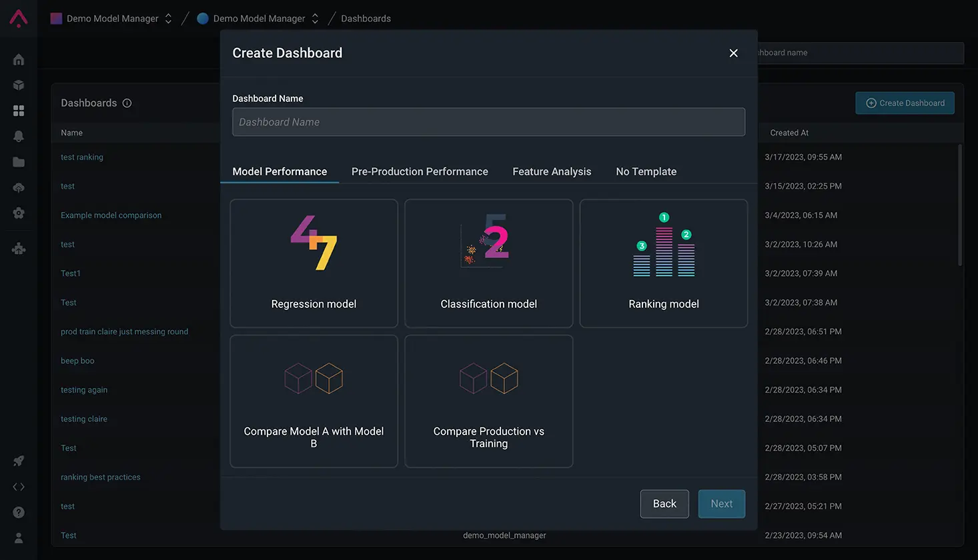Image resolution: width=978 pixels, height=560 pixels.
Task: Open 'ranking best practices' dashboard
Action: click(x=101, y=477)
